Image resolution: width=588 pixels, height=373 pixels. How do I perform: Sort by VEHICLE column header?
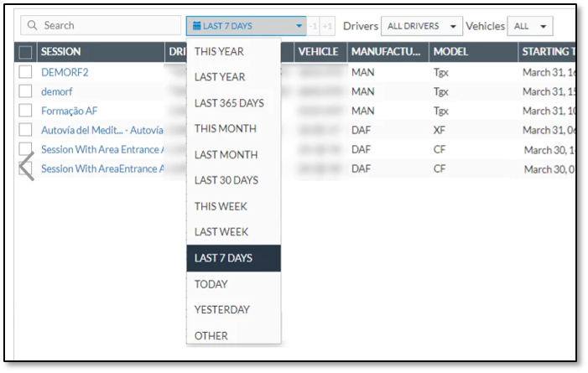click(x=320, y=52)
